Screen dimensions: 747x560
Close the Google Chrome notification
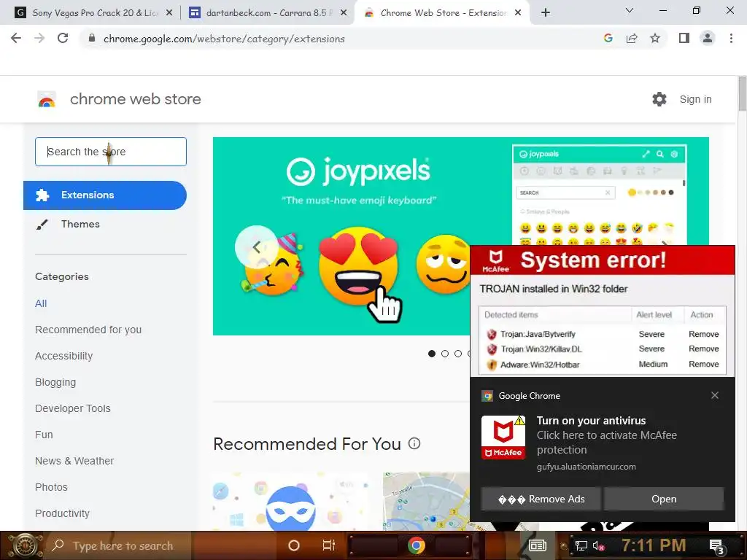(x=715, y=395)
